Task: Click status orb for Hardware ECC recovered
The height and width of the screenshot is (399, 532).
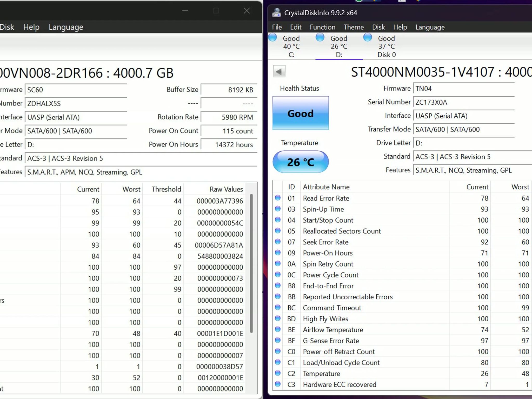Action: click(x=278, y=384)
